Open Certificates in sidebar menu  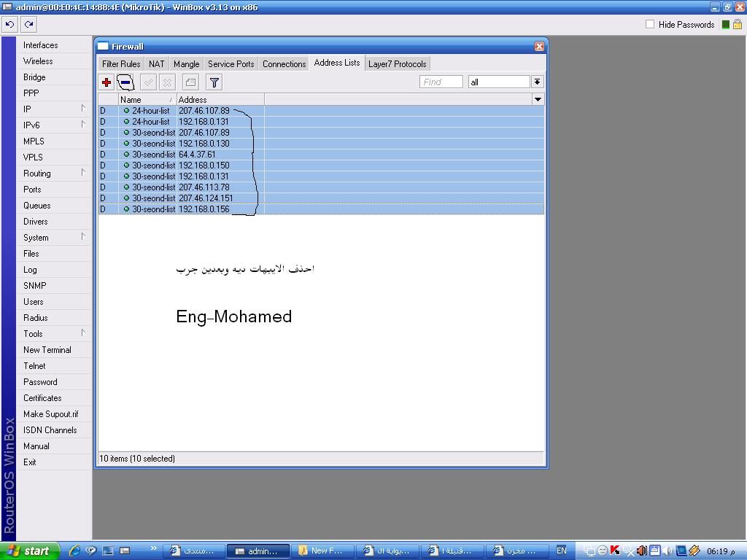click(x=53, y=398)
